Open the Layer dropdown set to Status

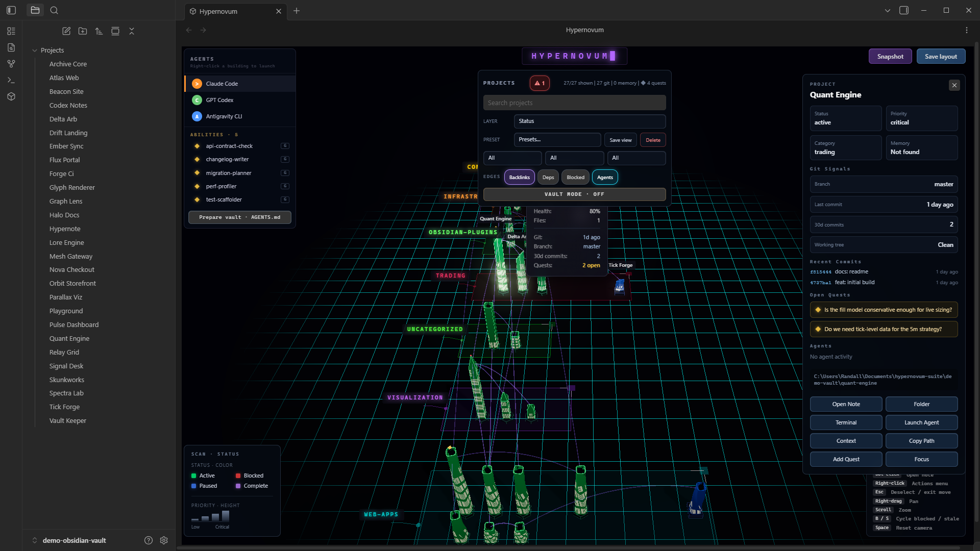[x=590, y=121]
